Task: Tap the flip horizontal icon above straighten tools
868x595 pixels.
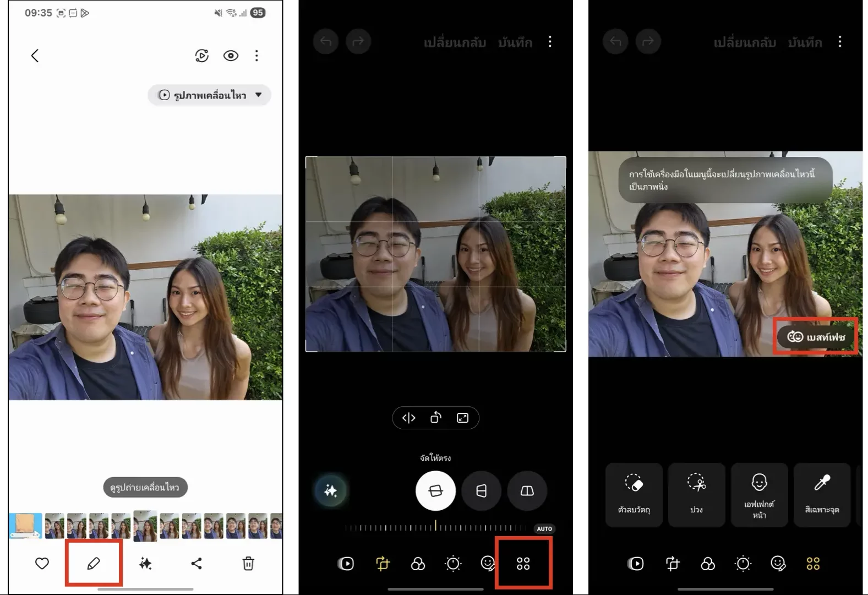Action: tap(408, 418)
